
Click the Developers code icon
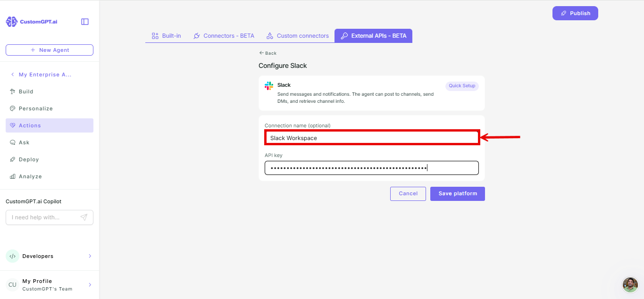tap(12, 256)
